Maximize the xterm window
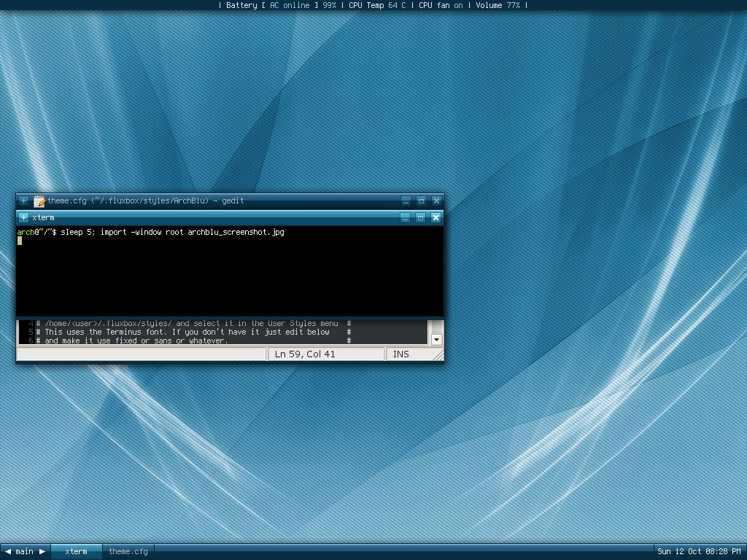 [x=420, y=217]
